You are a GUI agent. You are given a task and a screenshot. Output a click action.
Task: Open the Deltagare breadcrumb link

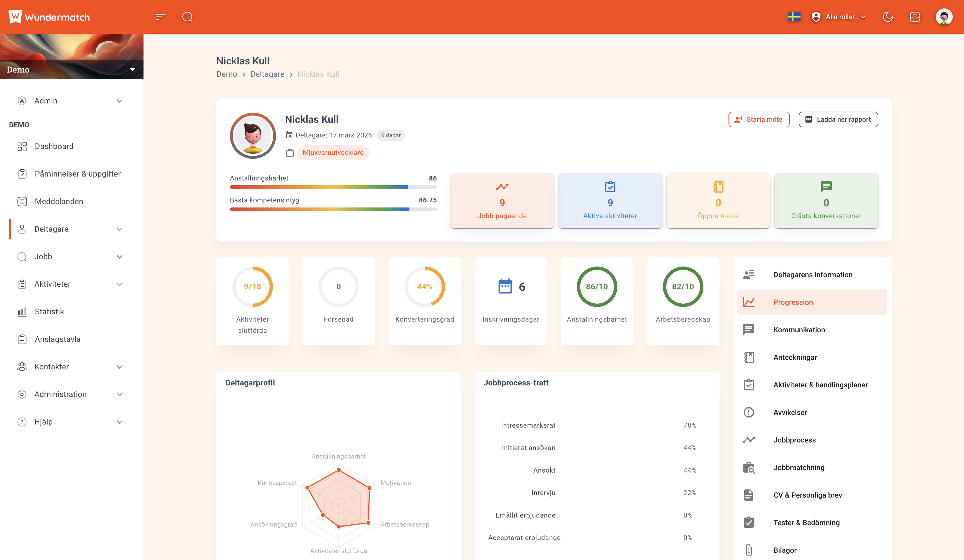point(267,74)
